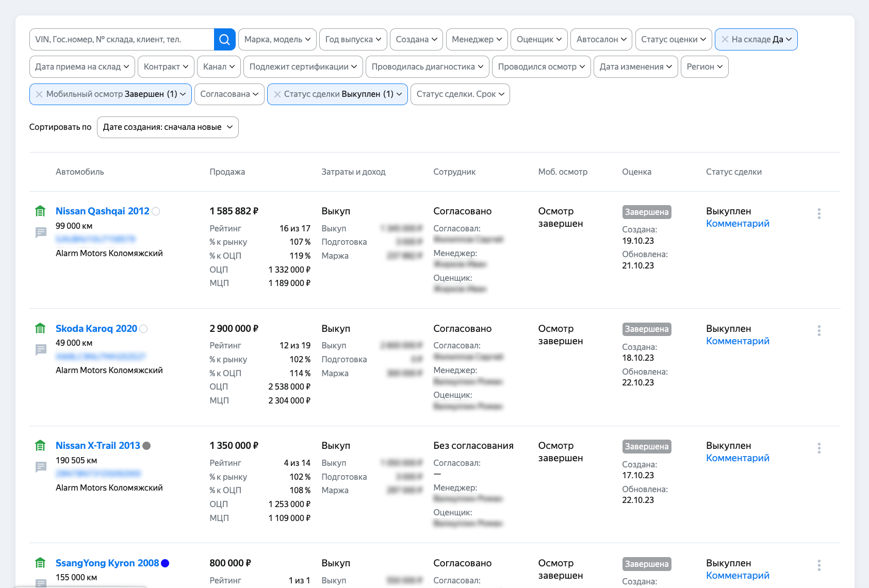Open the 'Дата изменения' filter

click(636, 66)
